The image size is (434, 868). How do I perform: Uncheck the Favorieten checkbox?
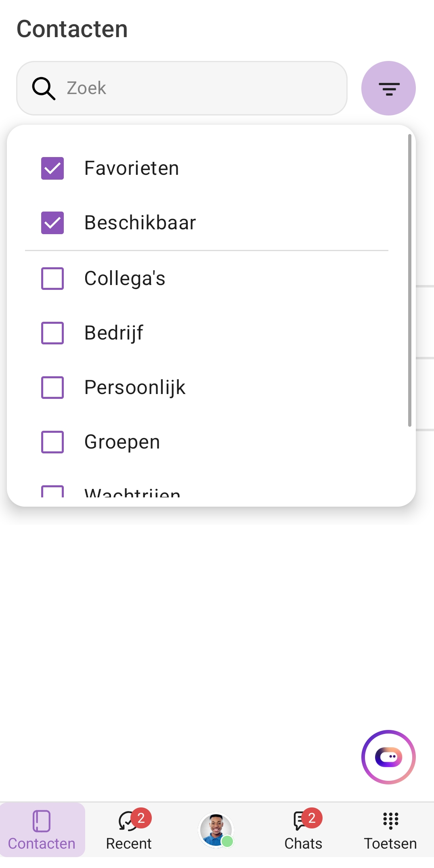click(52, 168)
